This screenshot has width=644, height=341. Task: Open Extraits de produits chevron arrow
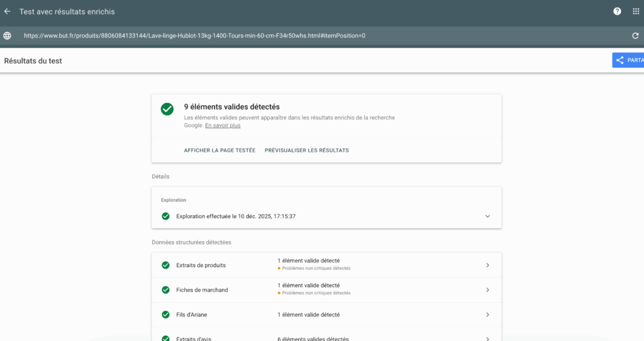click(487, 265)
